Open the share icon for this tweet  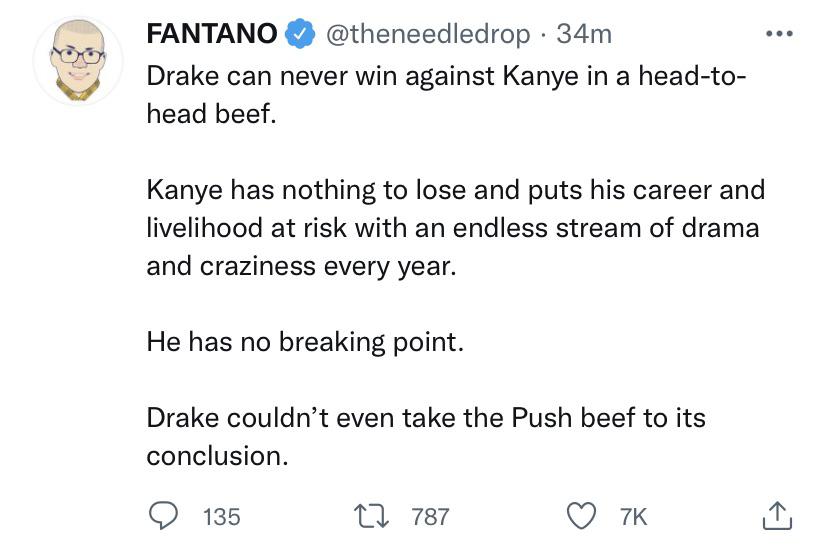(776, 516)
